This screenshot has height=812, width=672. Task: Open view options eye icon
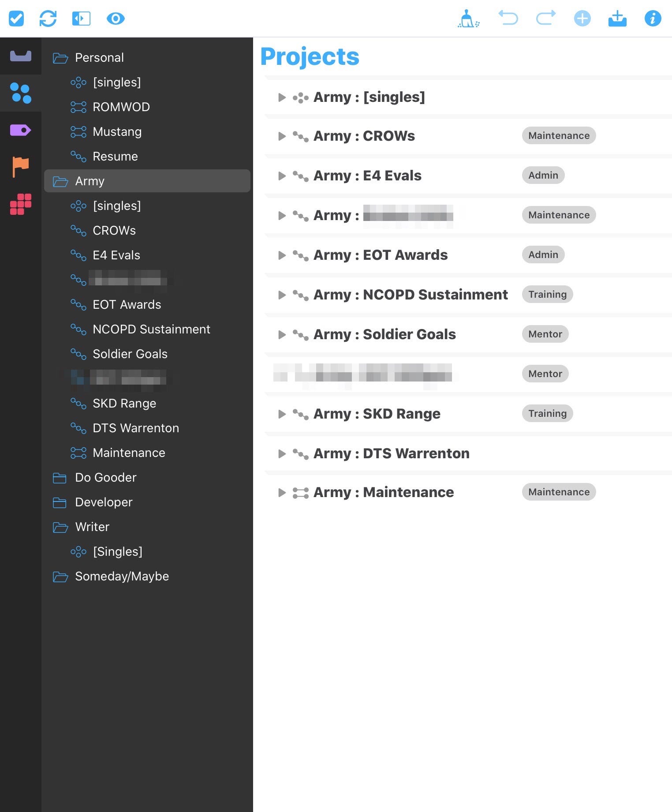click(x=116, y=19)
